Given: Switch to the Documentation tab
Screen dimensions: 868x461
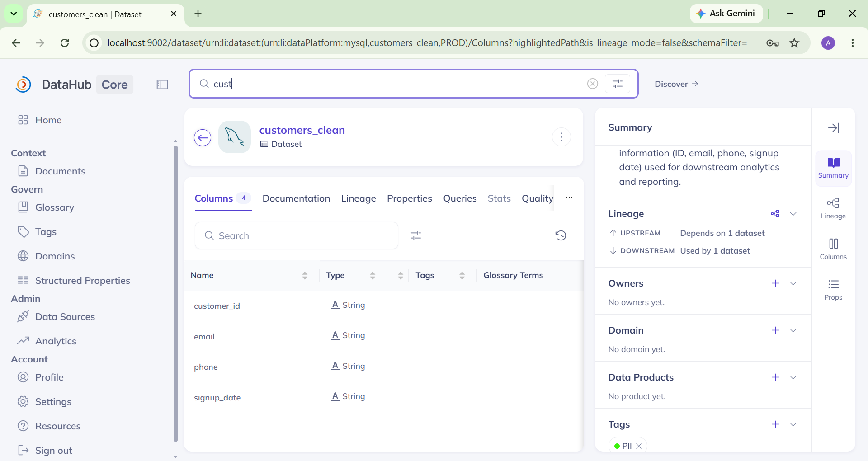Looking at the screenshot, I should tap(296, 198).
